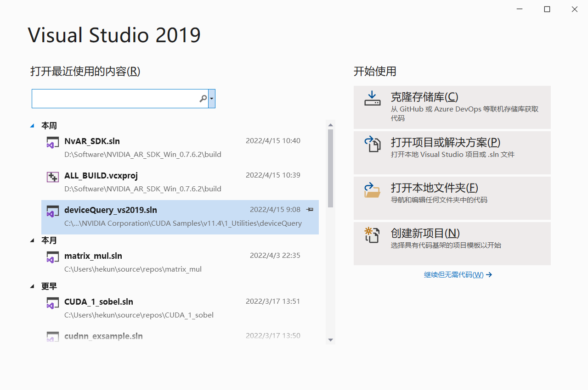Click 继续但无需代码(W) link
Screen dimensions: 588x390
(458, 275)
